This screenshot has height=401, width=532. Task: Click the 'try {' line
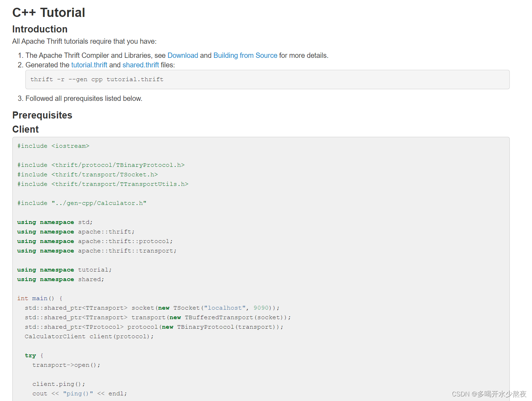pos(34,356)
